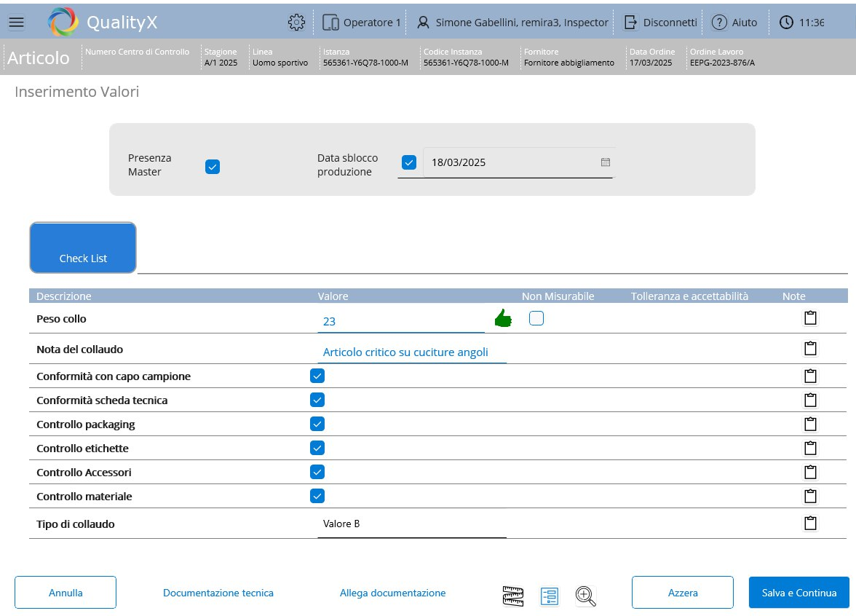Click the checklist form icon

tap(550, 596)
